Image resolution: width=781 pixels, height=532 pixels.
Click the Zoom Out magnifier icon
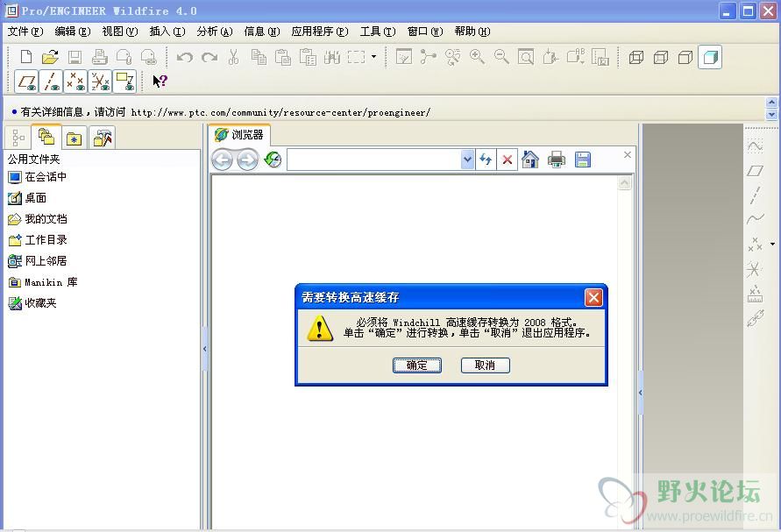click(x=501, y=57)
